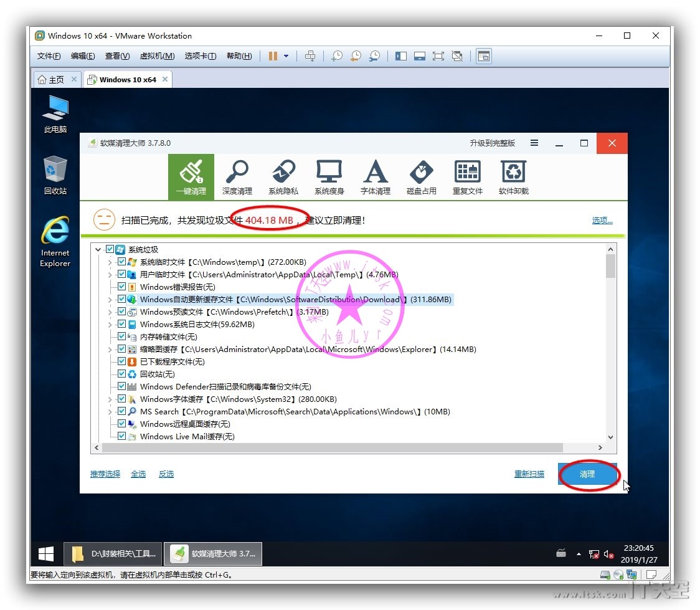Open the 选项卡(T) menu
The image size is (700, 610).
201,56
